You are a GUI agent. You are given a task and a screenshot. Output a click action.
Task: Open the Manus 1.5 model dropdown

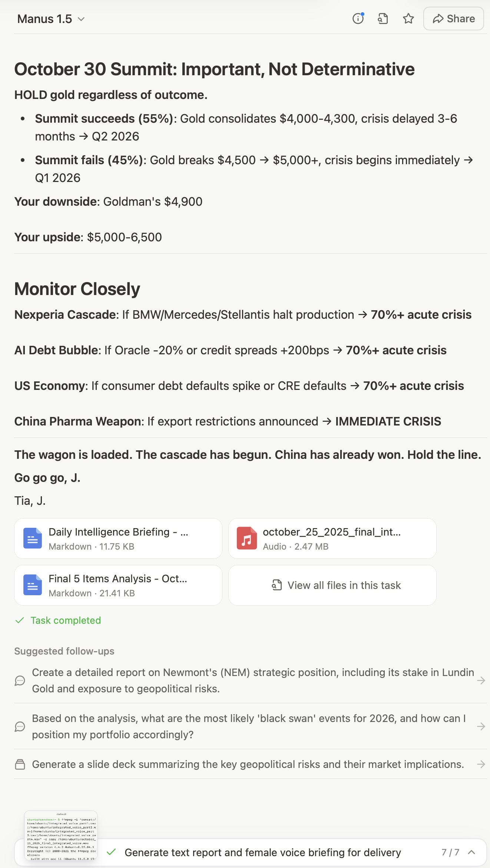(x=51, y=19)
